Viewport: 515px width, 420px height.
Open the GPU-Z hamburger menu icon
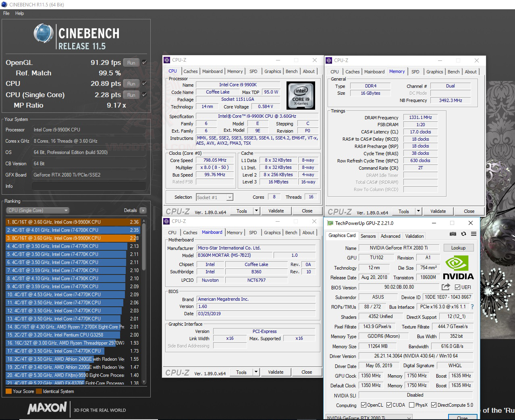[x=473, y=234]
